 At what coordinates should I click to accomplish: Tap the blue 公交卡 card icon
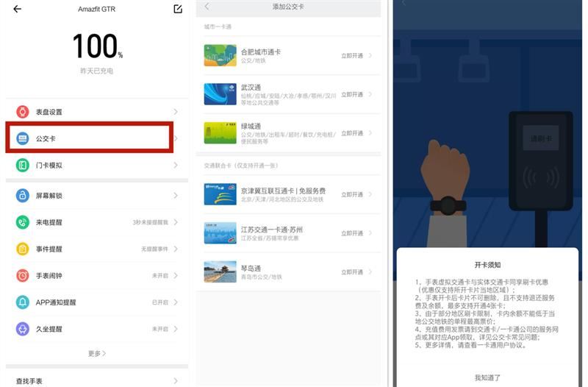(x=23, y=138)
